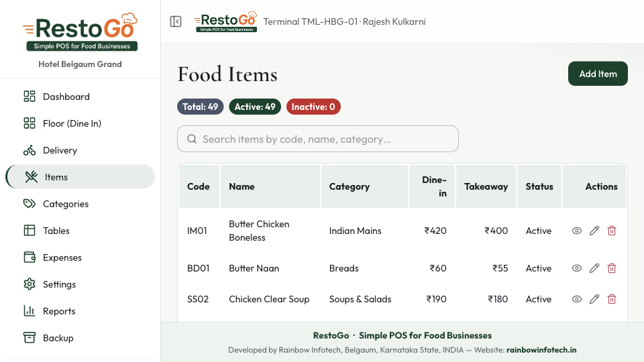644x362 pixels.
Task: Click the search magnifier icon
Action: pyautogui.click(x=192, y=139)
